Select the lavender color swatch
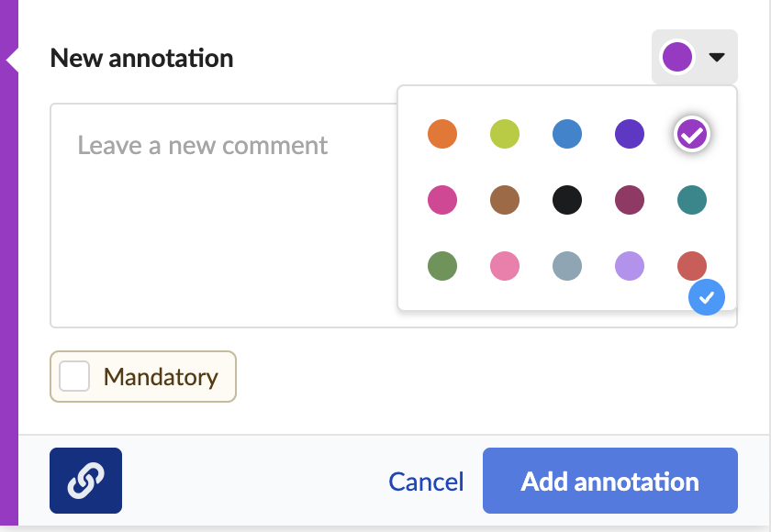Viewport: 771px width, 532px height. tap(630, 266)
